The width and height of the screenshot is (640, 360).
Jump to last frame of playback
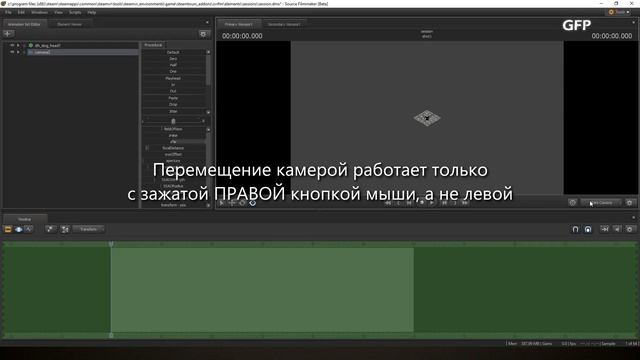coord(465,203)
